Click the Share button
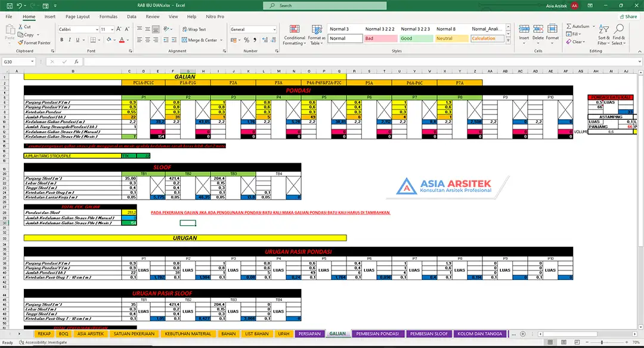Viewport: 644px width, 348px height. [x=627, y=17]
